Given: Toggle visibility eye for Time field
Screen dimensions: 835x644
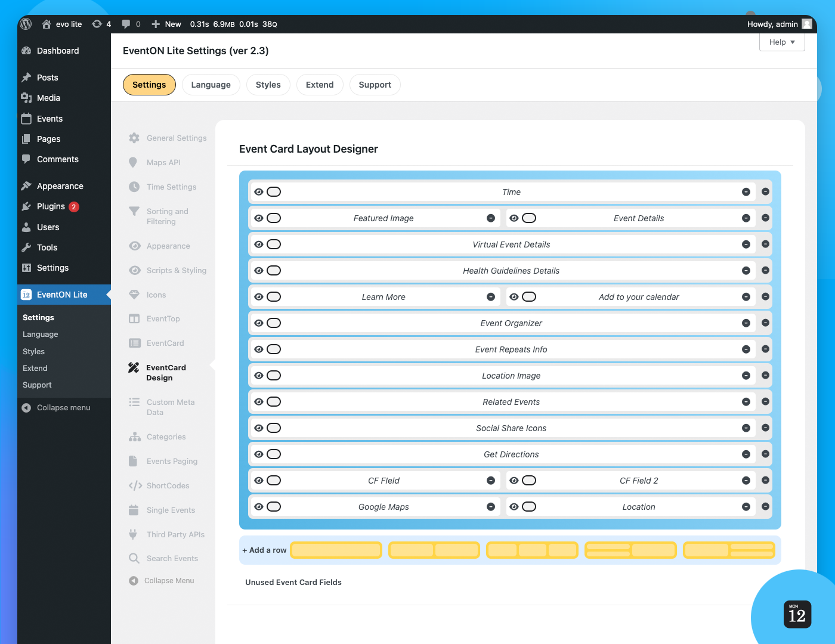Looking at the screenshot, I should click(x=259, y=192).
